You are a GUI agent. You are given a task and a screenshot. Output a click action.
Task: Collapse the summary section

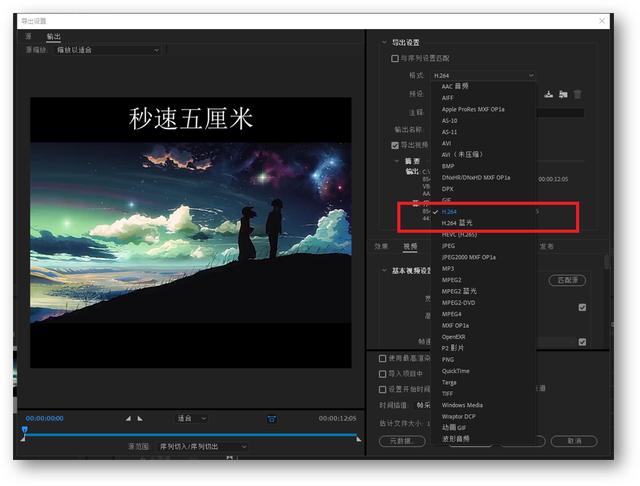(397, 161)
